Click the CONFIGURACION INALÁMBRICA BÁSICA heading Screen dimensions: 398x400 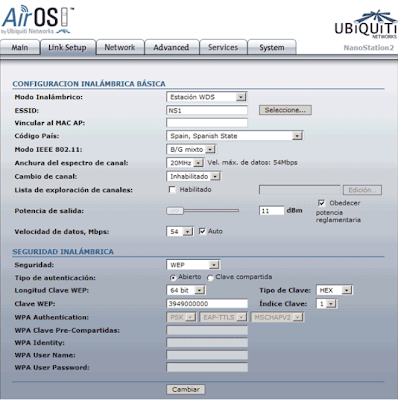89,84
